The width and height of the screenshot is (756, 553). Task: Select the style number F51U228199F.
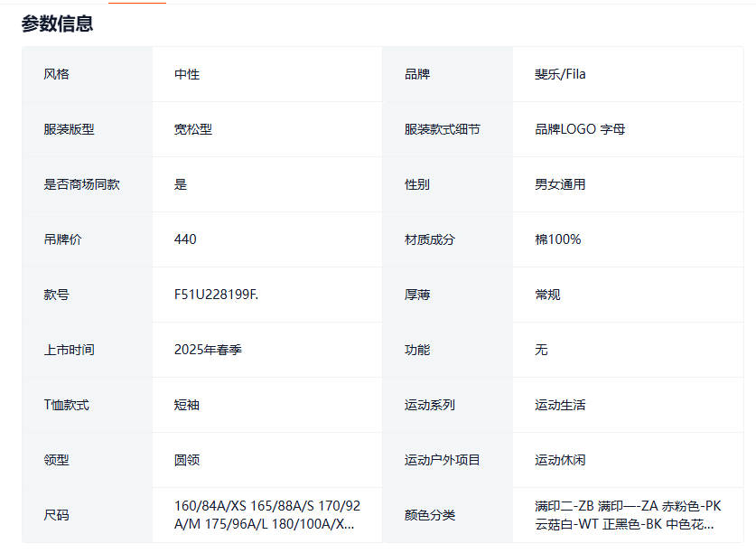tap(216, 295)
